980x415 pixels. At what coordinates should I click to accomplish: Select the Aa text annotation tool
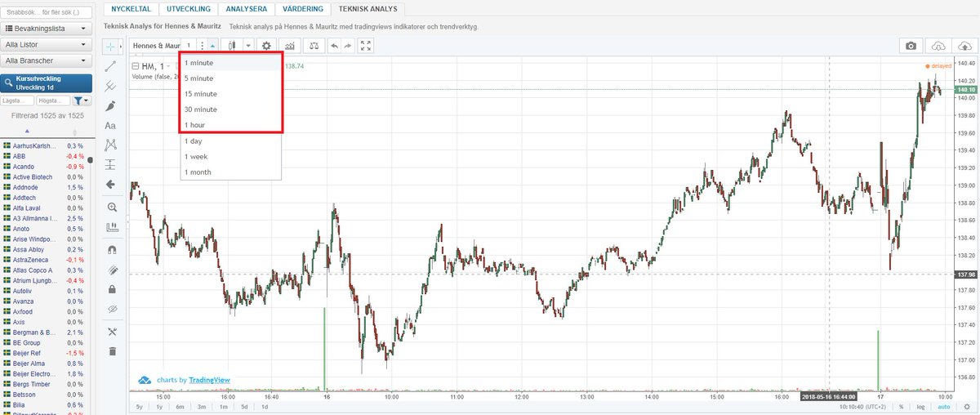[111, 125]
